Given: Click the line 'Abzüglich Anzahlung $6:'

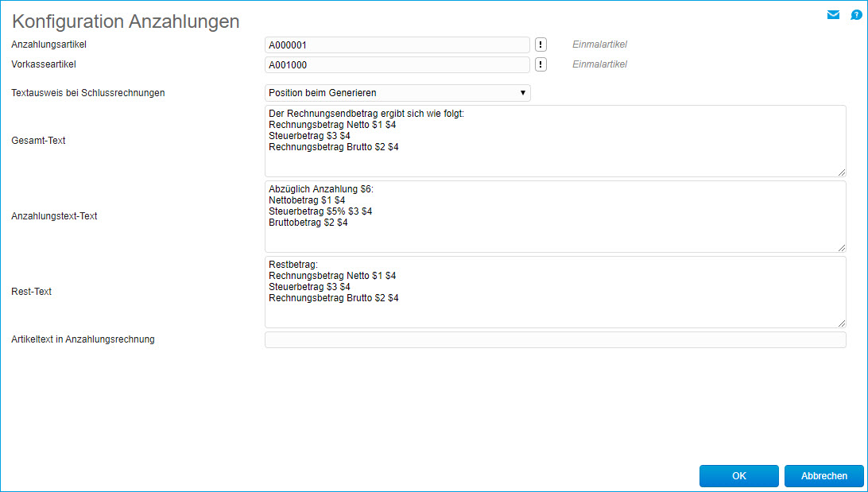Looking at the screenshot, I should point(321,189).
